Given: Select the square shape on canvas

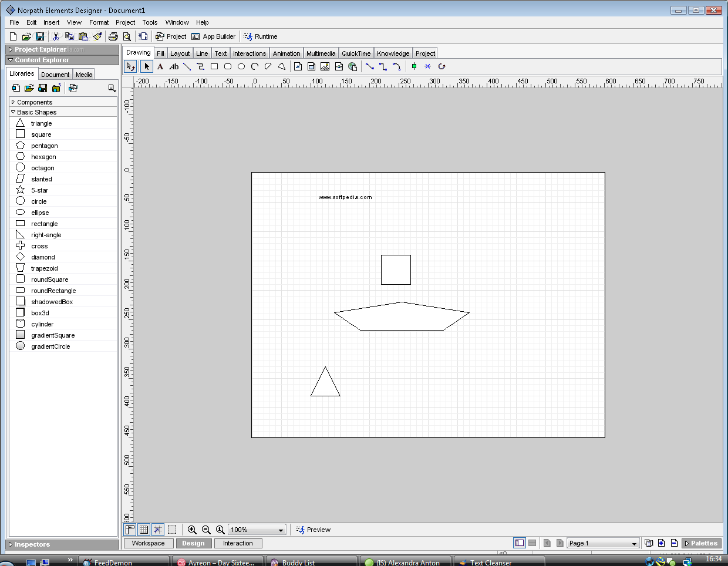Looking at the screenshot, I should (396, 269).
